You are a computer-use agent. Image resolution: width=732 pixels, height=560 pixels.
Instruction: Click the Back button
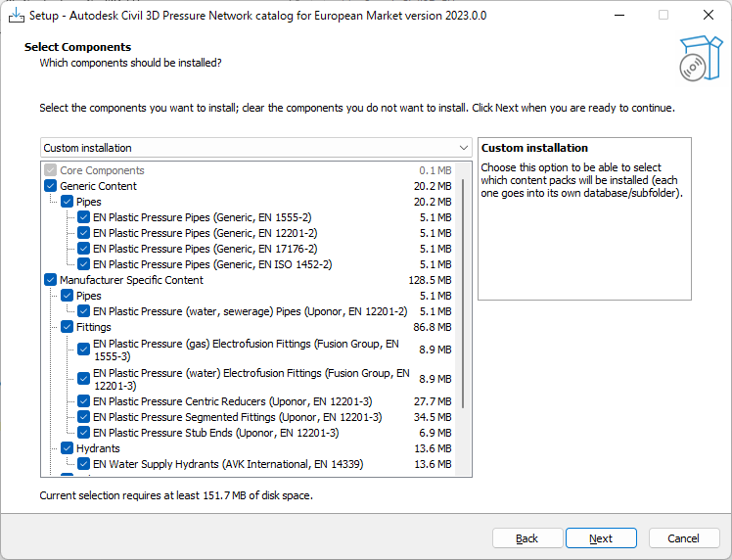coord(527,538)
